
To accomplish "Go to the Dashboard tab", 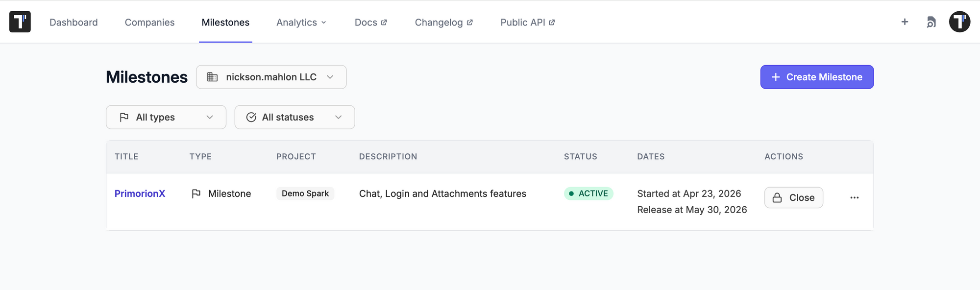I will coord(73,23).
